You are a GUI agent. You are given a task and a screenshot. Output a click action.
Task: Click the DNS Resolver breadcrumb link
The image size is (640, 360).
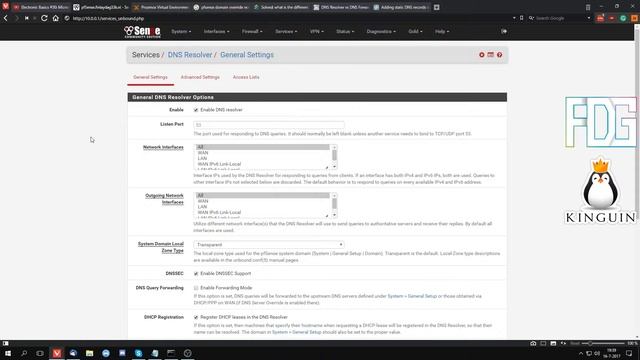(190, 55)
